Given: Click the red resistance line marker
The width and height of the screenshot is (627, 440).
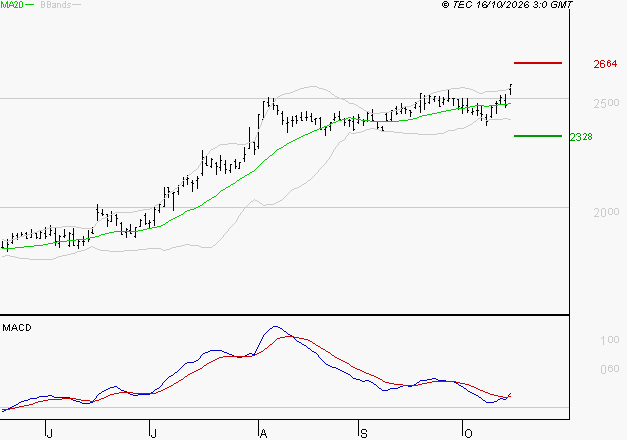Looking at the screenshot, I should click(x=538, y=63).
